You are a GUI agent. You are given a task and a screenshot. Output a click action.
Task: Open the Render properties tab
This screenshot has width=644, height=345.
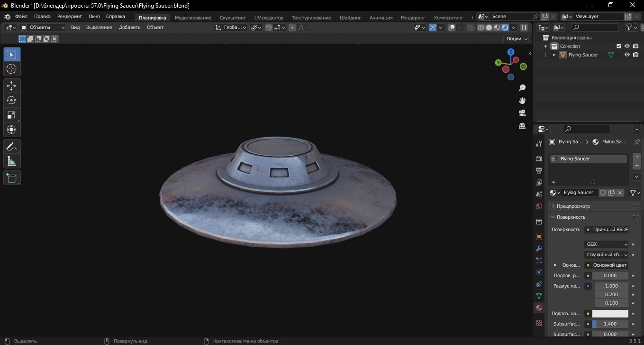(x=539, y=158)
